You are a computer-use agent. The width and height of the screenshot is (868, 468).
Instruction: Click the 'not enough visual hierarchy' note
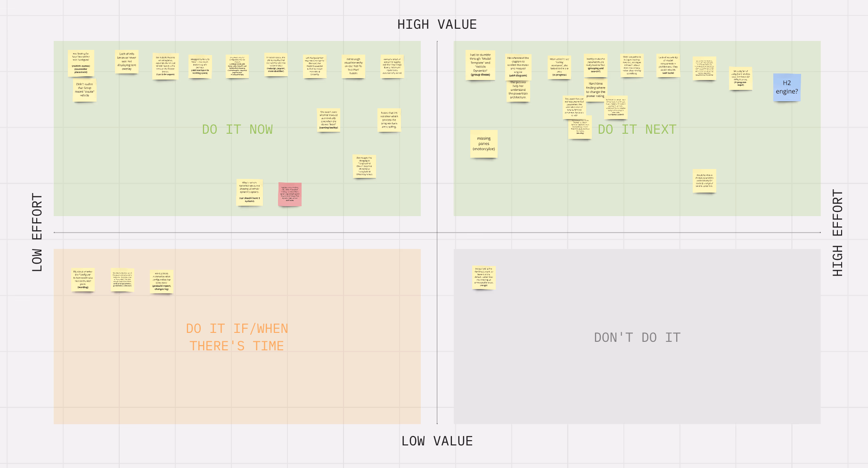pyautogui.click(x=353, y=66)
